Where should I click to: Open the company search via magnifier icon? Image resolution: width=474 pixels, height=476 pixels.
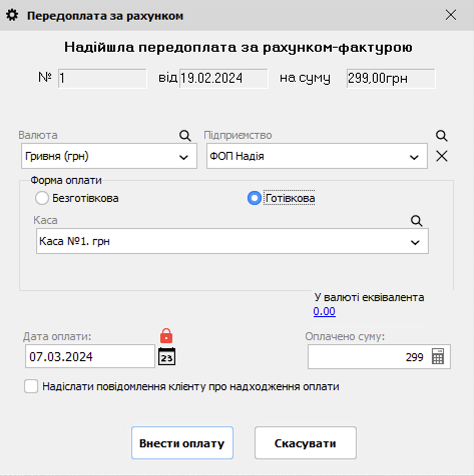point(441,136)
